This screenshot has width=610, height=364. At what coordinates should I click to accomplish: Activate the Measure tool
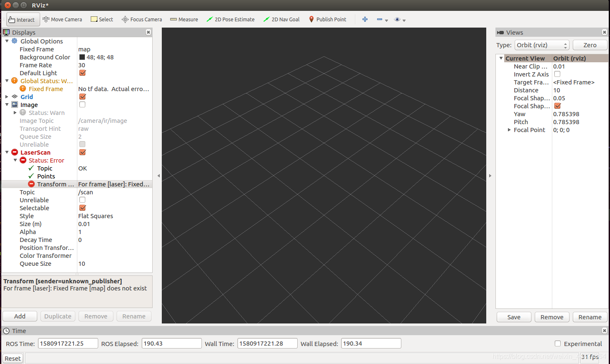click(184, 19)
